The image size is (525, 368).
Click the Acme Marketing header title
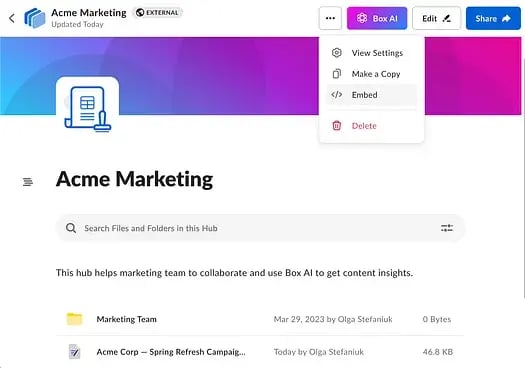[x=89, y=13]
